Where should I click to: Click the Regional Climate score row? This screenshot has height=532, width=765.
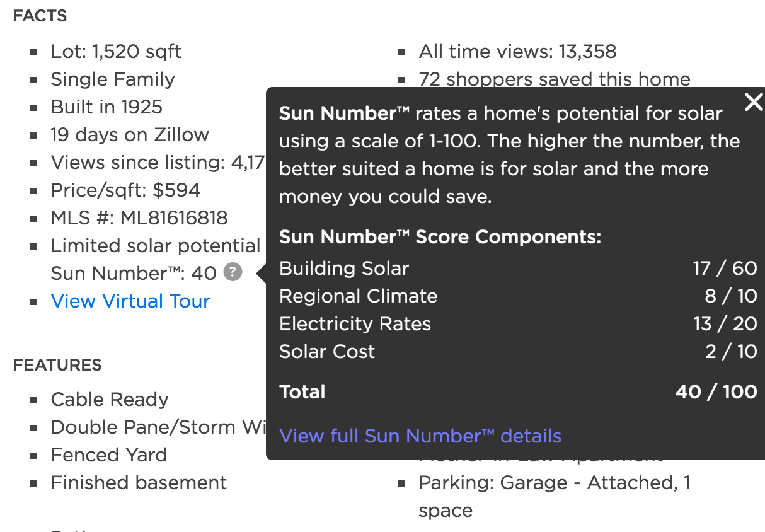click(358, 296)
